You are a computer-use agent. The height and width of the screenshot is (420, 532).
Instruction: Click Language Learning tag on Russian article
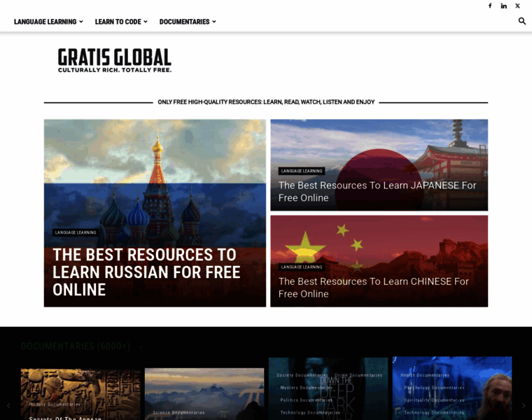76,232
